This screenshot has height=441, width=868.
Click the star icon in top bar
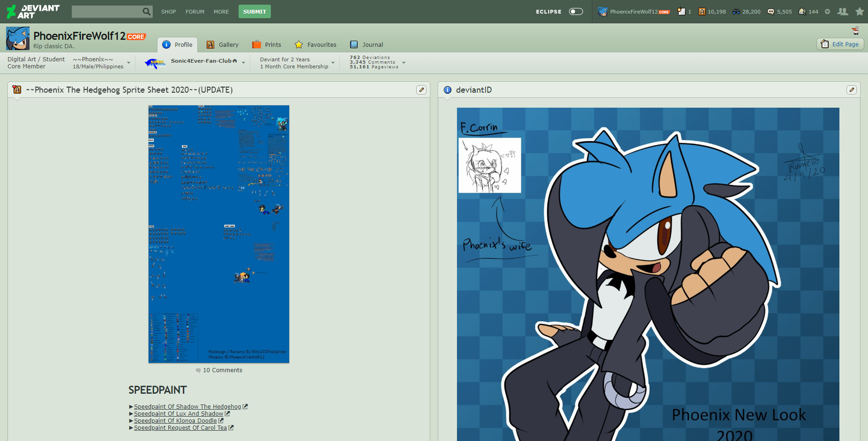[x=860, y=12]
